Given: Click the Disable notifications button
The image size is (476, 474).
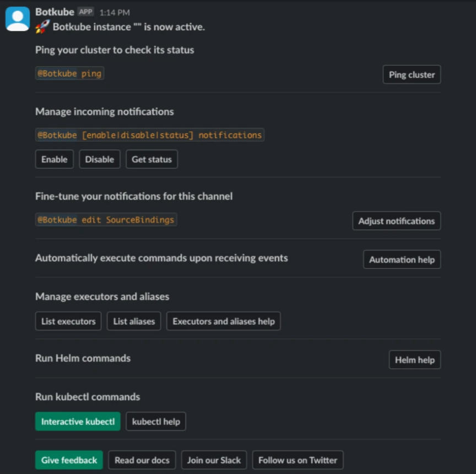Looking at the screenshot, I should tap(100, 159).
